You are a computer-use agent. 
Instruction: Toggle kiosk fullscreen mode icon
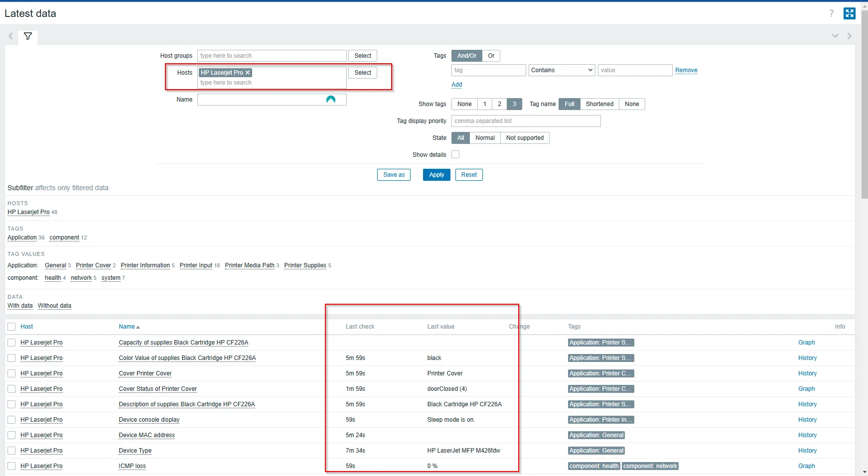850,13
